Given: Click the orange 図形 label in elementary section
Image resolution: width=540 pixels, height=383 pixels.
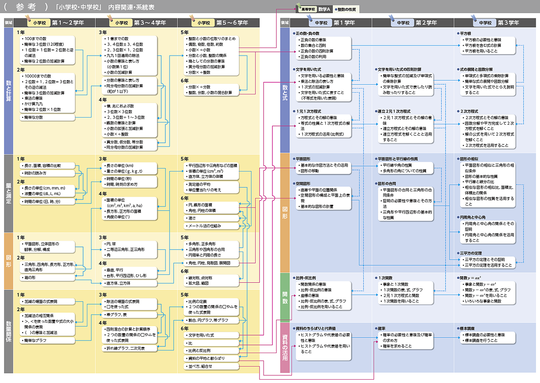Looking at the screenshot, I should [9, 261].
